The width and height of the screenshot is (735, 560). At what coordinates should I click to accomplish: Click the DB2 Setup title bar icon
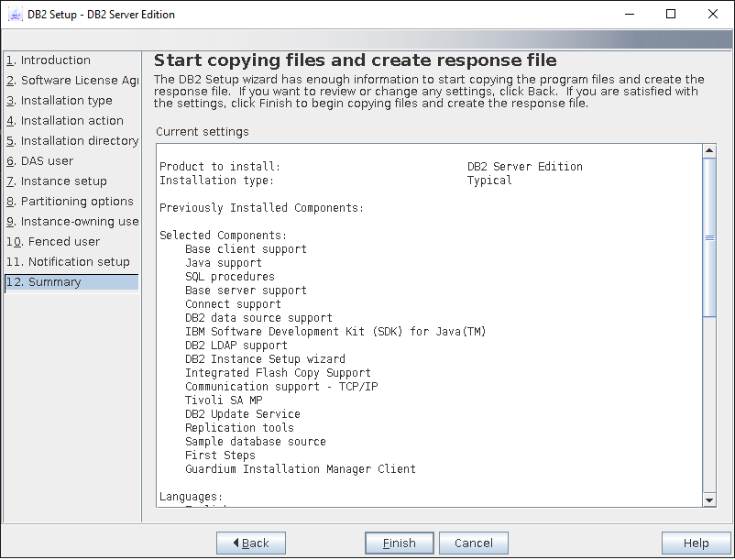tap(15, 15)
